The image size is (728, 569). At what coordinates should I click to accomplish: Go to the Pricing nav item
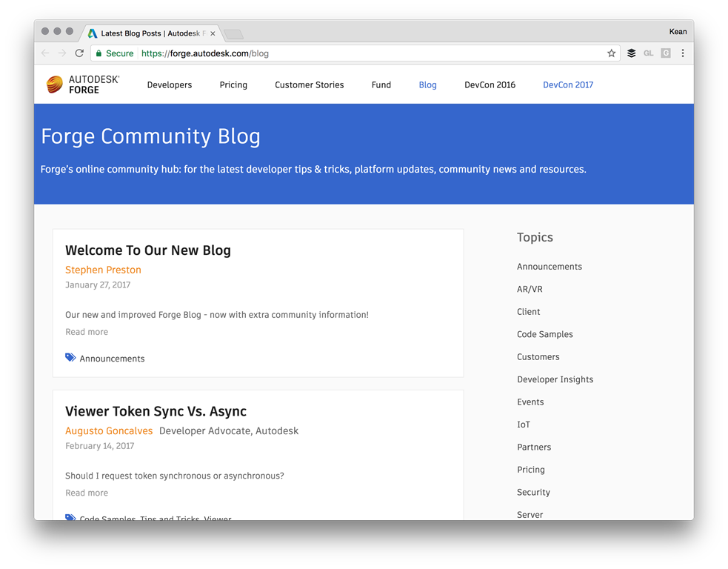point(233,85)
